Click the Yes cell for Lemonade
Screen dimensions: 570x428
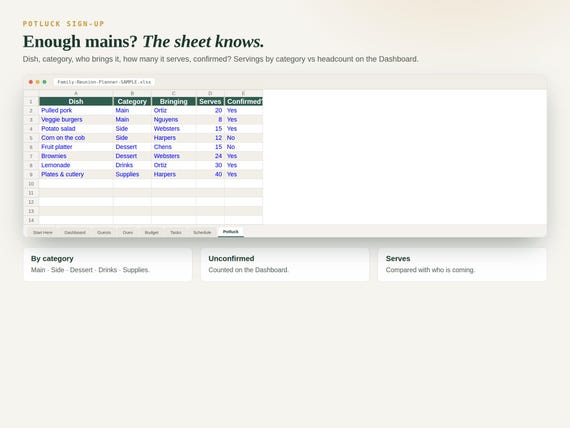click(x=244, y=165)
